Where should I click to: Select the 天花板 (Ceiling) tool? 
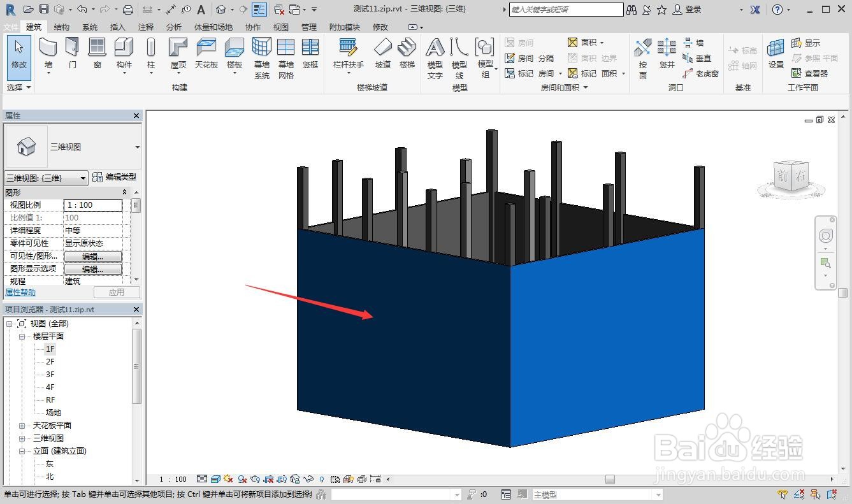click(206, 54)
